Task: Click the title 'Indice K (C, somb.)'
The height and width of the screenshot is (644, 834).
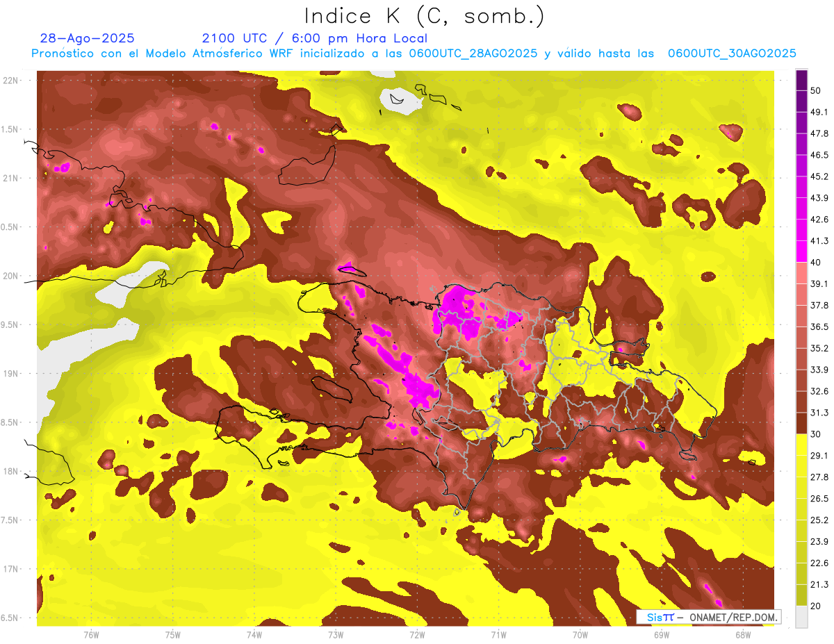Action: (425, 16)
